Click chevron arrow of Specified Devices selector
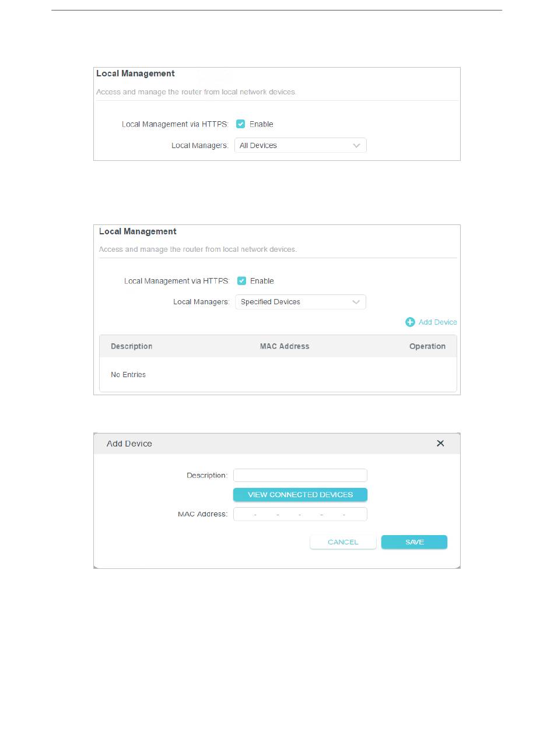The image size is (554, 756). pyautogui.click(x=356, y=302)
